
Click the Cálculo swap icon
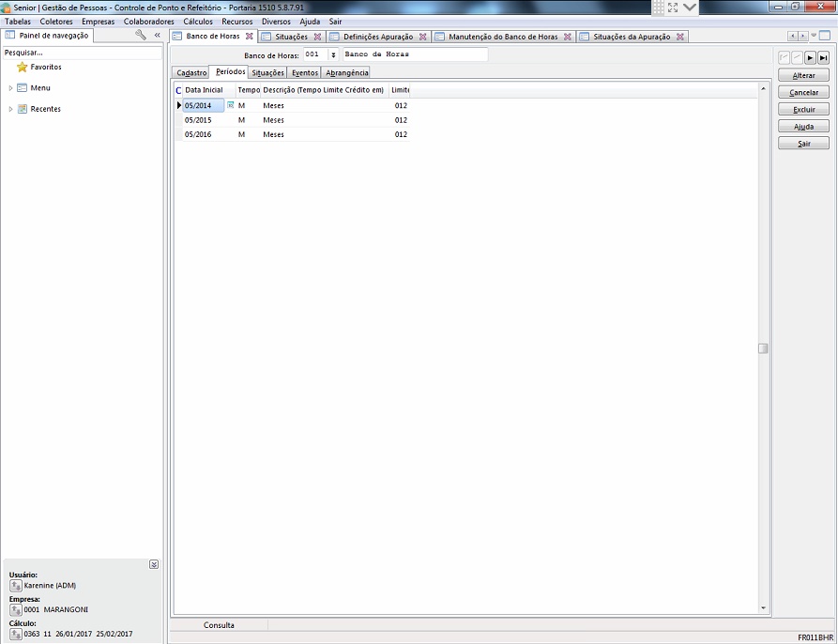pos(15,634)
